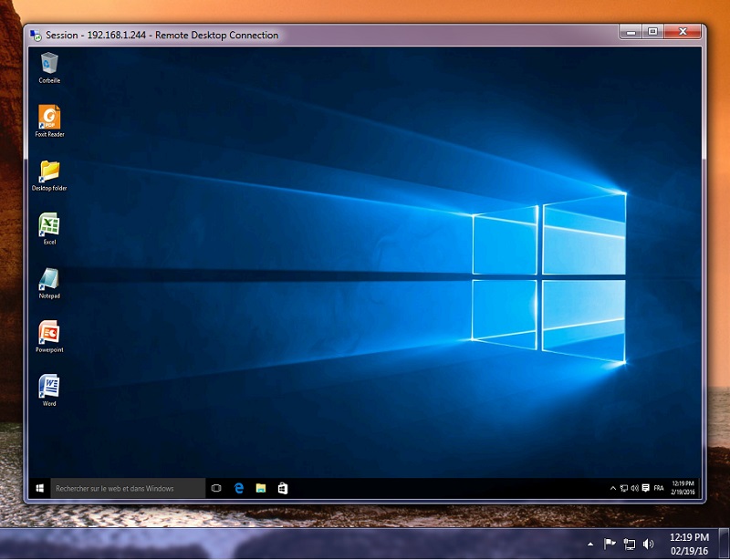Open Foxit Reader from the desktop
Viewport: 730px width, 560px height.
pyautogui.click(x=48, y=119)
